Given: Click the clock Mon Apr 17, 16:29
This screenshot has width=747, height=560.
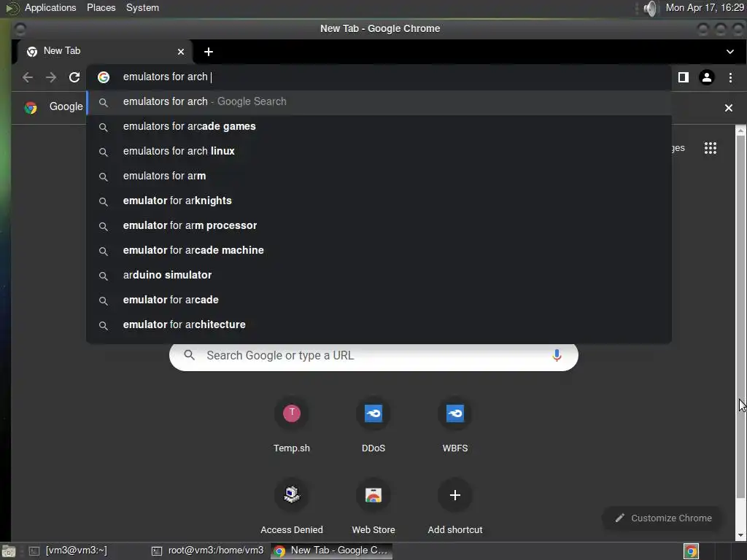Looking at the screenshot, I should [705, 7].
